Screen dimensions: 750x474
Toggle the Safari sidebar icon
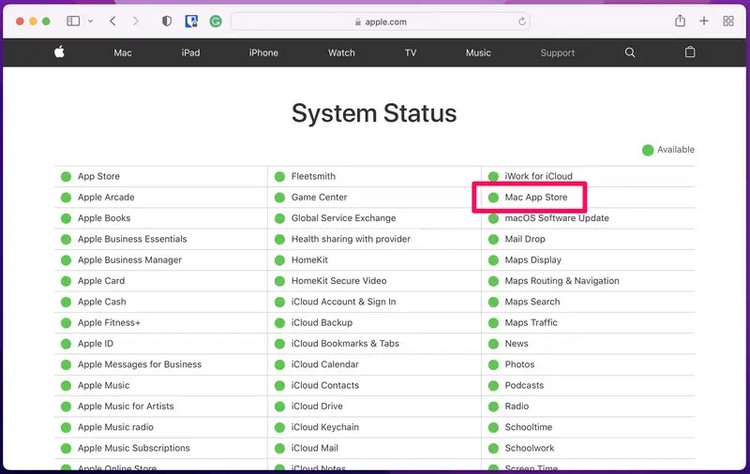[73, 21]
